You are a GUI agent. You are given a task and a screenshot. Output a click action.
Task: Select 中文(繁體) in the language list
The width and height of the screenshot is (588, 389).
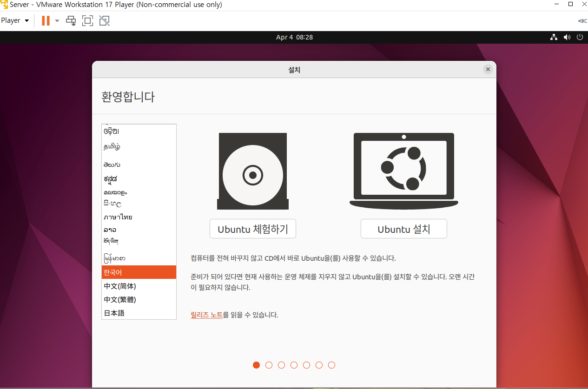pyautogui.click(x=139, y=299)
